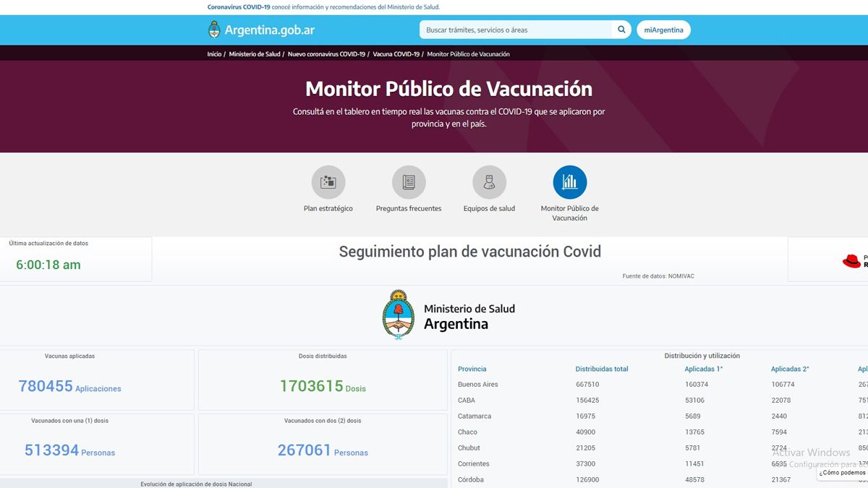Viewport: 868px width, 488px height.
Task: Select the Monitor Público de Vacunación icon
Action: pyautogui.click(x=569, y=181)
